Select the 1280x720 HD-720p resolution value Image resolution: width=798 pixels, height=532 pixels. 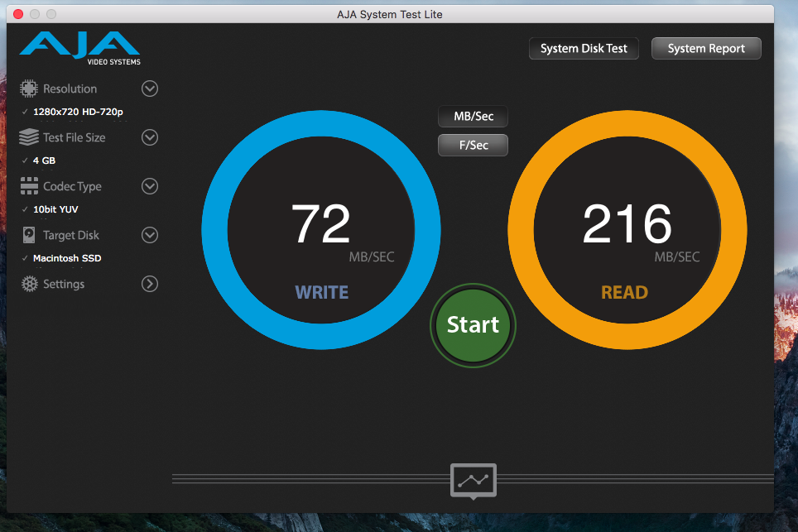coord(78,112)
